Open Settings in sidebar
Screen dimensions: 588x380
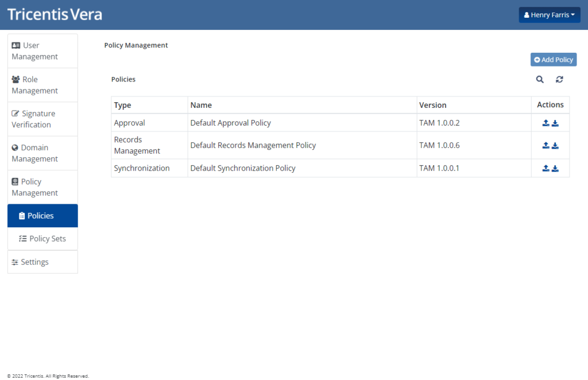tap(42, 262)
